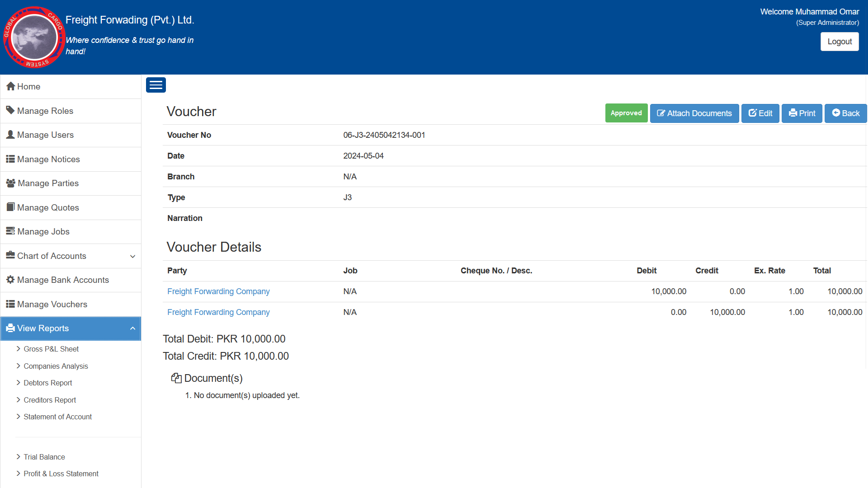Click the chevron beside Profit & Loss Statement

[19, 473]
